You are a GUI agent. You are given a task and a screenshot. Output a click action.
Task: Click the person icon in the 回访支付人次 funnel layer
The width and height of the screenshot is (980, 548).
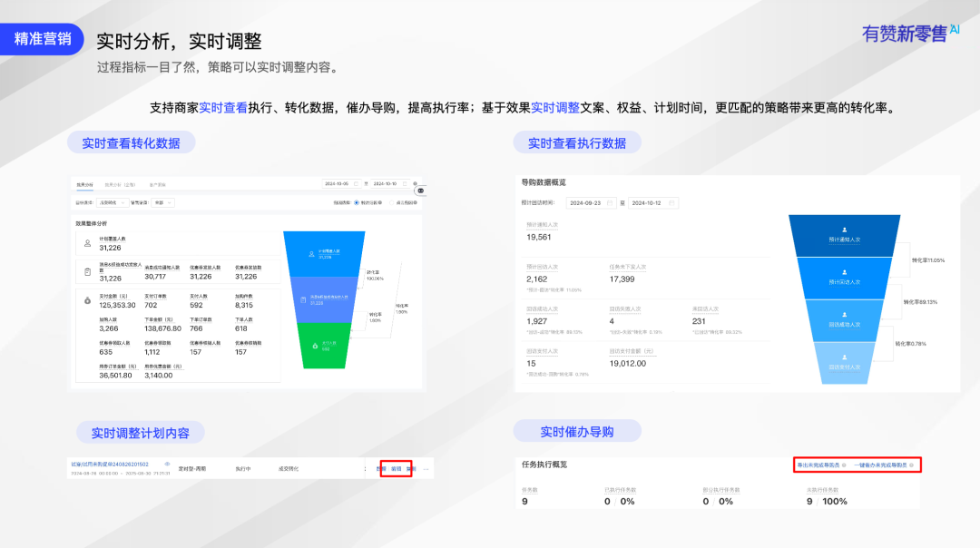click(x=845, y=357)
